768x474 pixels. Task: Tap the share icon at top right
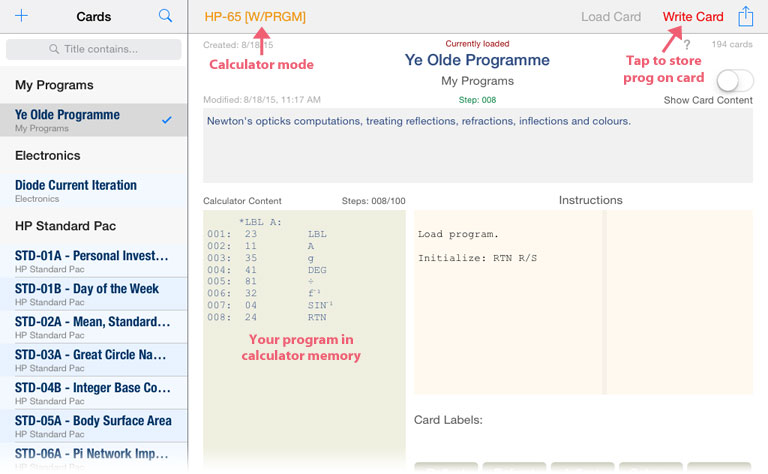coord(745,16)
